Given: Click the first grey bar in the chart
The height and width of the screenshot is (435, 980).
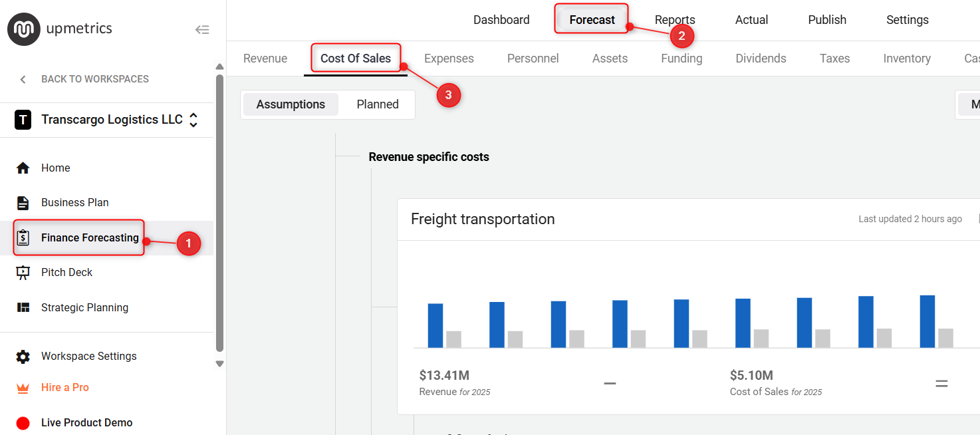Looking at the screenshot, I should 453,339.
